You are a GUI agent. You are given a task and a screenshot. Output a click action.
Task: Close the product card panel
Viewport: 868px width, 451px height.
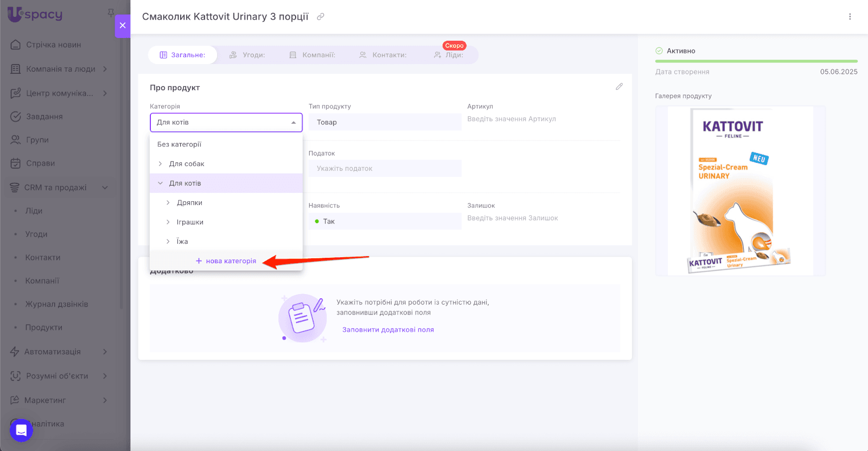123,26
